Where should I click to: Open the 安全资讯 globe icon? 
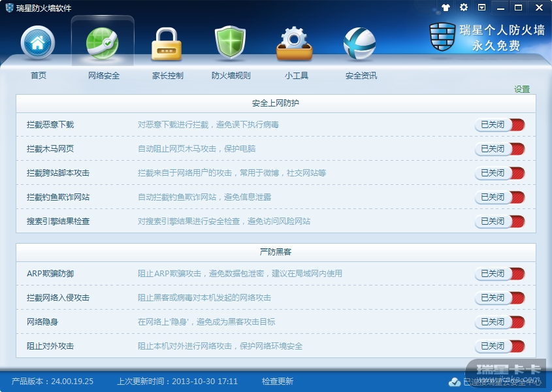click(x=359, y=44)
